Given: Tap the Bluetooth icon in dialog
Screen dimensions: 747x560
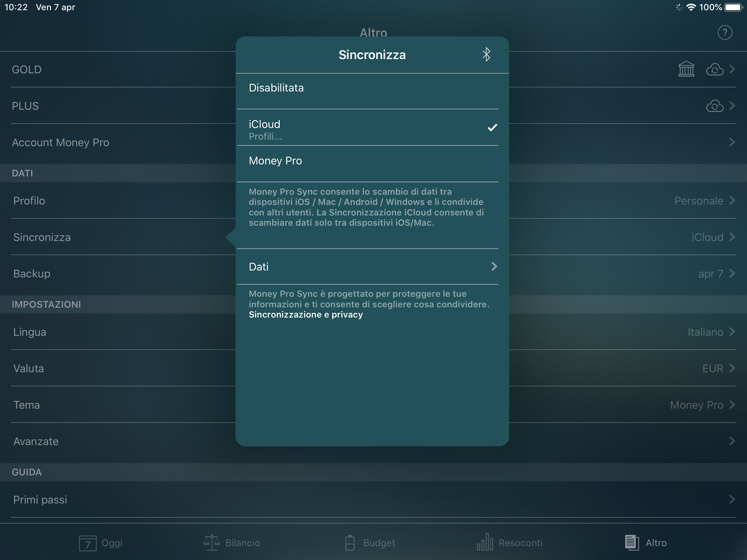Looking at the screenshot, I should tap(486, 54).
